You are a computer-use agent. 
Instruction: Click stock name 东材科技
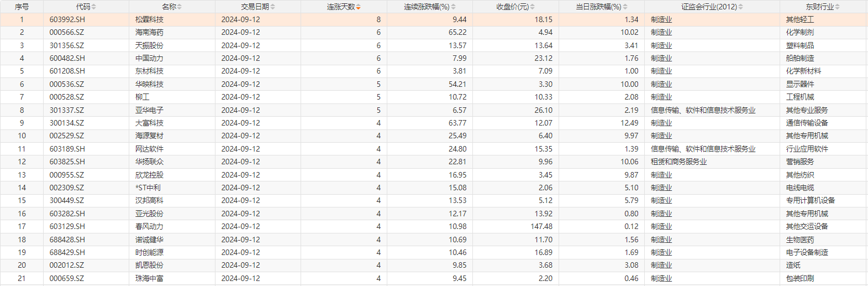click(x=149, y=71)
